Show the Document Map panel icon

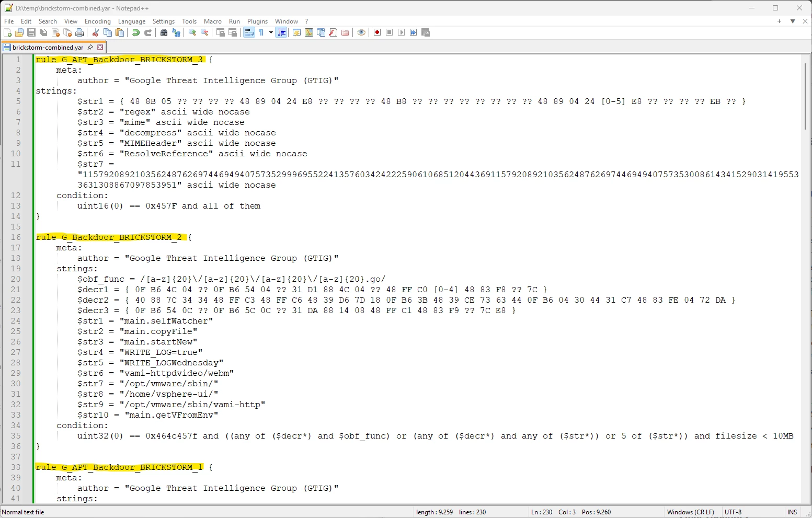tap(309, 32)
